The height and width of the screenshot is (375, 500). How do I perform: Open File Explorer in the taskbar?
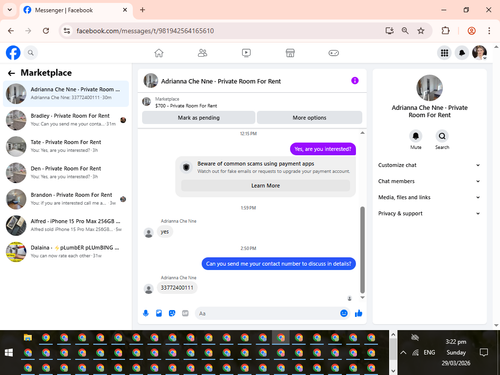coord(28,338)
